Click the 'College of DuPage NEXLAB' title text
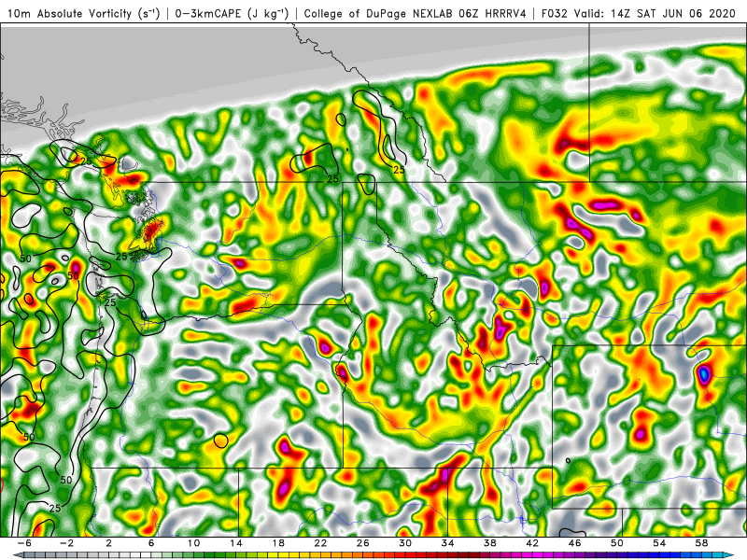This screenshot has height=560, width=747. (379, 14)
